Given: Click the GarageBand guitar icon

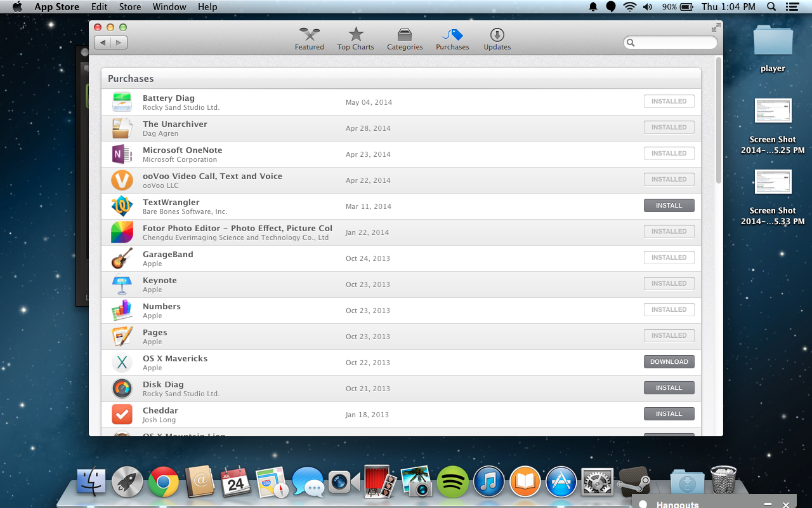Looking at the screenshot, I should coord(122,258).
